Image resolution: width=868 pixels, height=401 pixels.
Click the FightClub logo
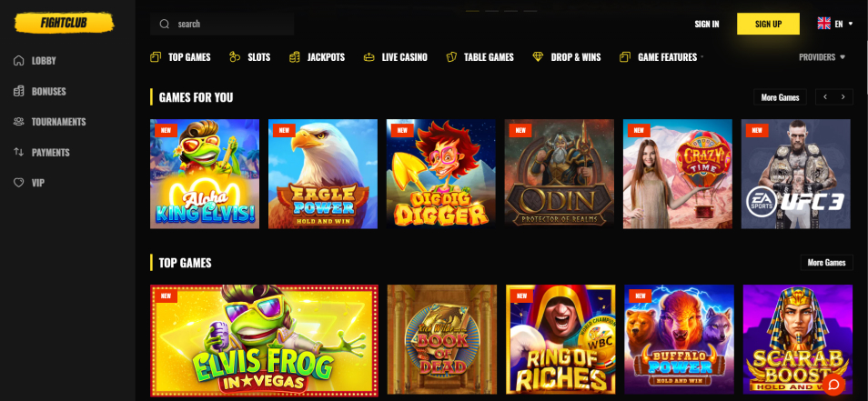coord(64,24)
